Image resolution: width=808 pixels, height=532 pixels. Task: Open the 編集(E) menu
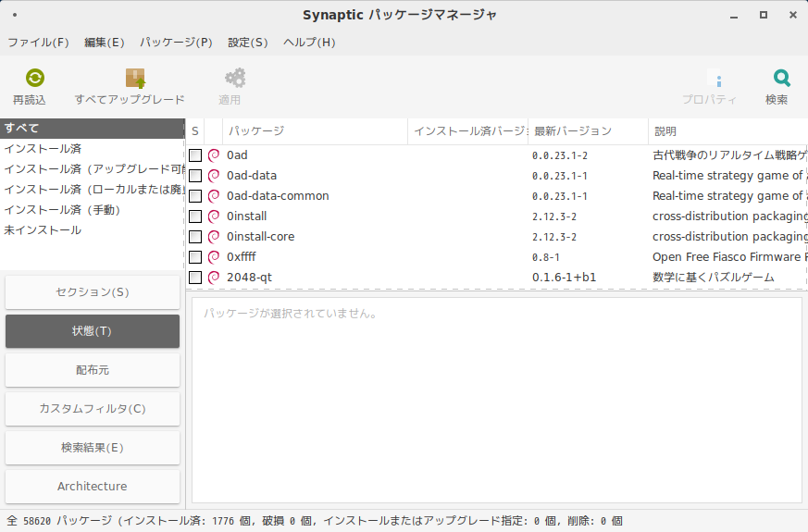104,43
